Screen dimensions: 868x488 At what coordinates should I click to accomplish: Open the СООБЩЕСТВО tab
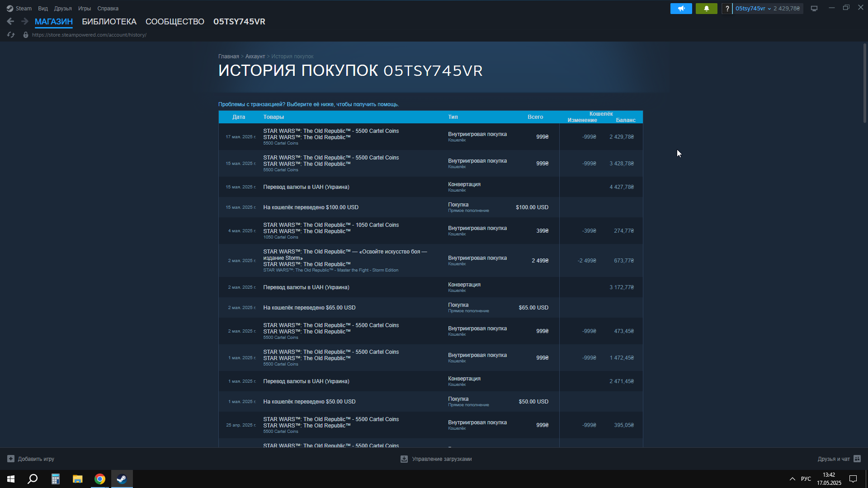coord(175,22)
